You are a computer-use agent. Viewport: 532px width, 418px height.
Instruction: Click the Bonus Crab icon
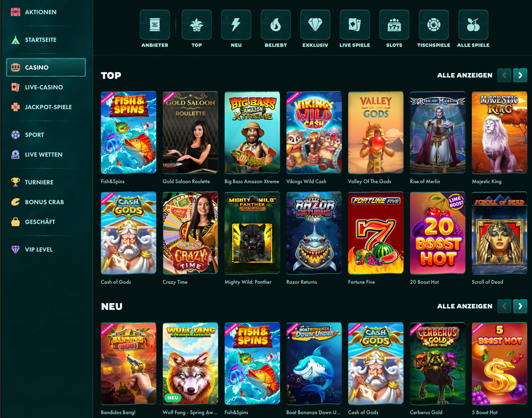pyautogui.click(x=15, y=202)
